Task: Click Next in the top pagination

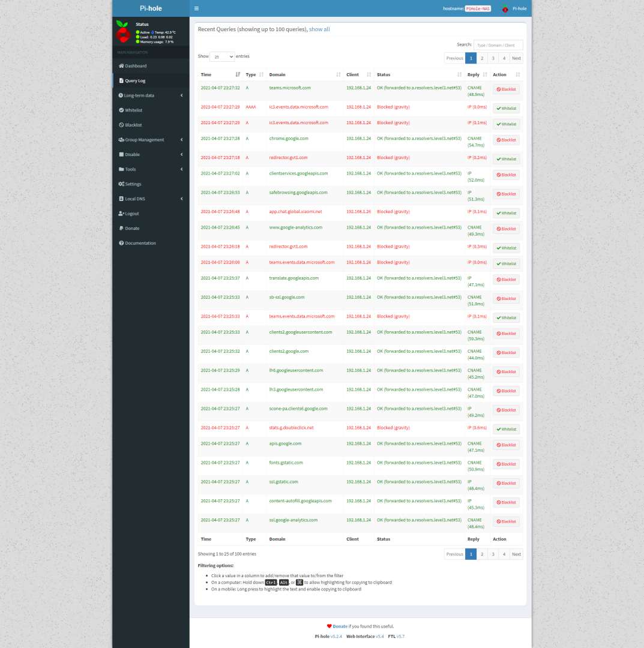Action: tap(516, 58)
